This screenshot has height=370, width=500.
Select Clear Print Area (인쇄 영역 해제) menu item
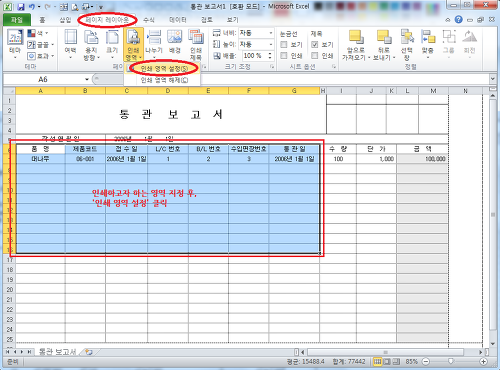pos(162,80)
